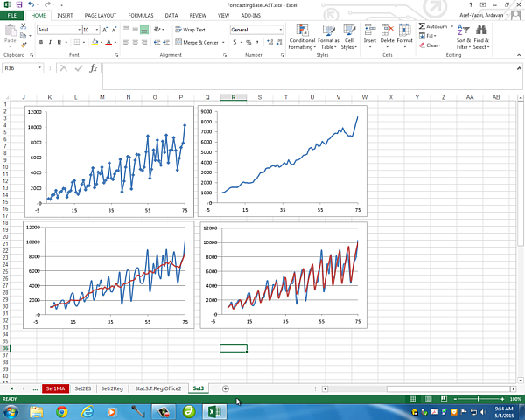The image size is (525, 420).
Task: Open Conditional Formatting icon
Action: tap(302, 30)
